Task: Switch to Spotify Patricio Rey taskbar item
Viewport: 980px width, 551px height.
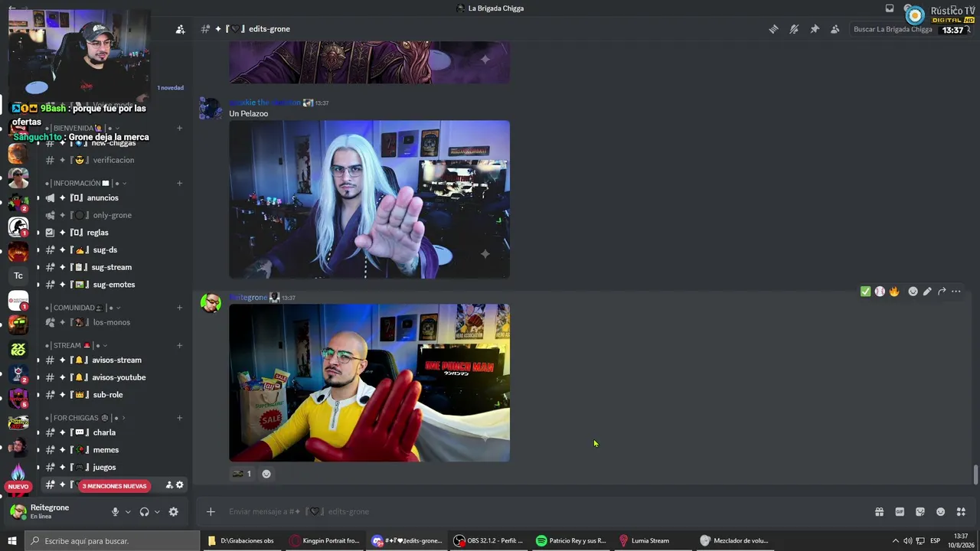Action: [571, 541]
